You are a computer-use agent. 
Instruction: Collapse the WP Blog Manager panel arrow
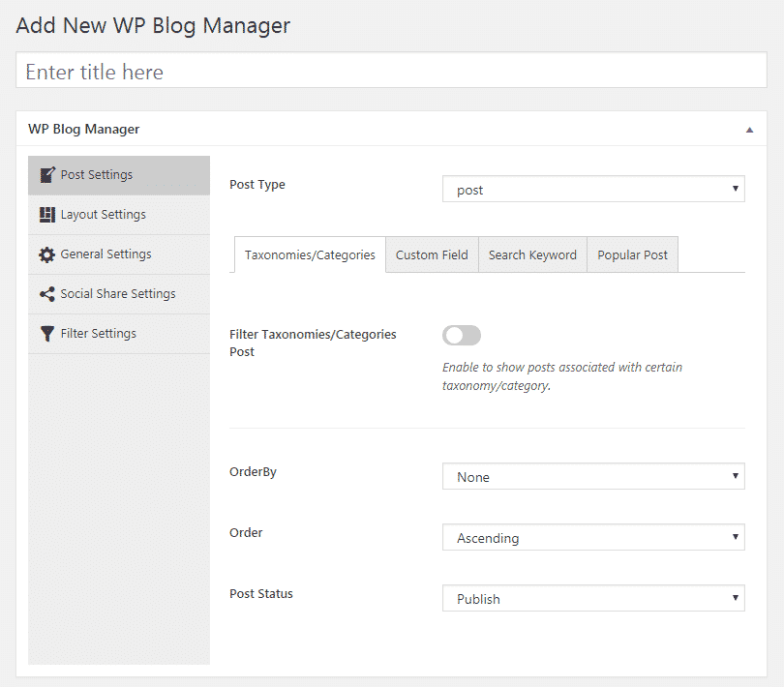coord(749,130)
